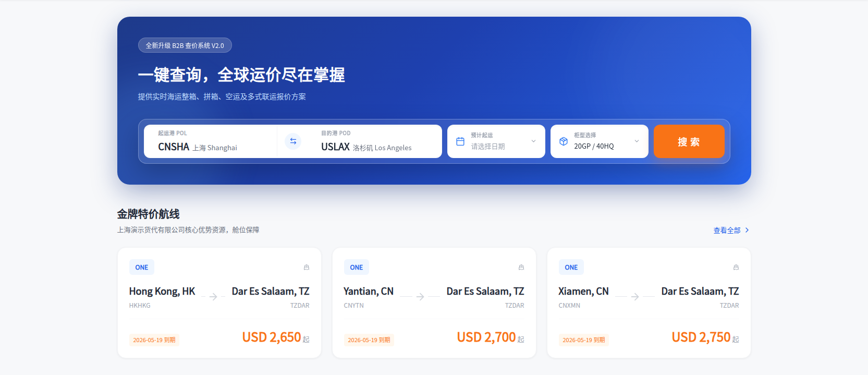The height and width of the screenshot is (375, 868).
Task: Click the CNSHA origin port field
Action: 211,141
